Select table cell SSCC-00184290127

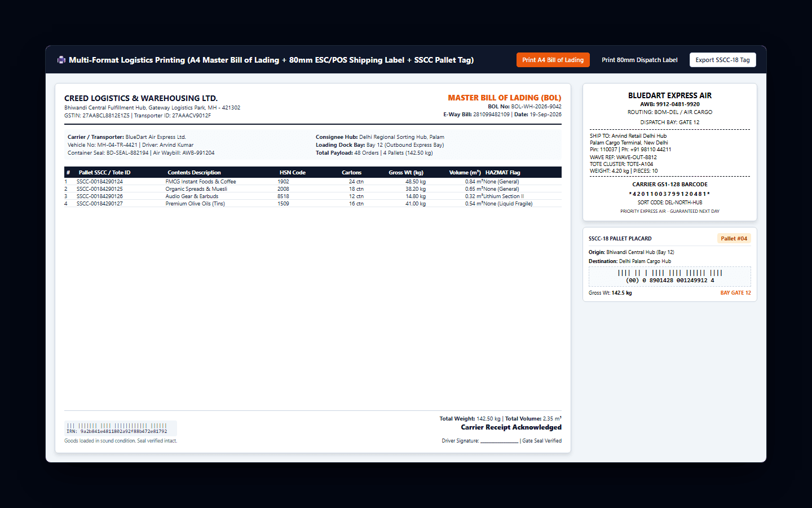pos(99,204)
